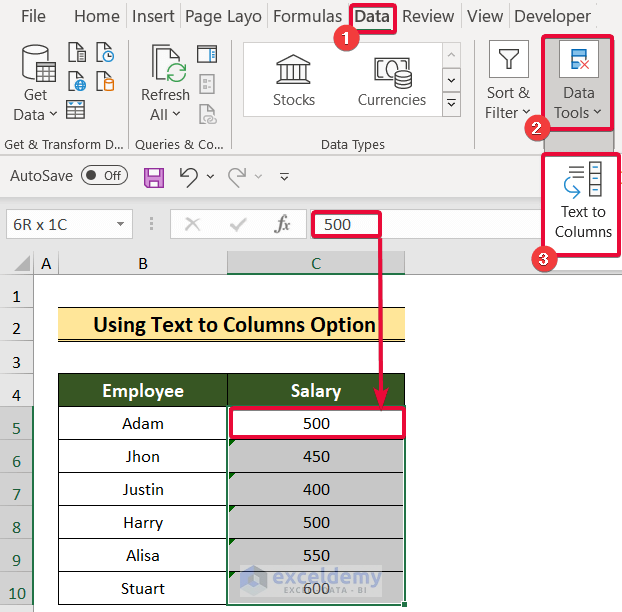Toggle the AutoSave switch
The width and height of the screenshot is (622, 612).
(104, 176)
